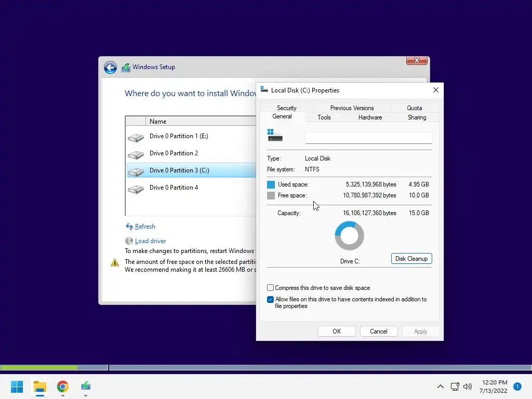Click the back arrow in Windows Setup
This screenshot has width=532, height=399.
pyautogui.click(x=110, y=68)
